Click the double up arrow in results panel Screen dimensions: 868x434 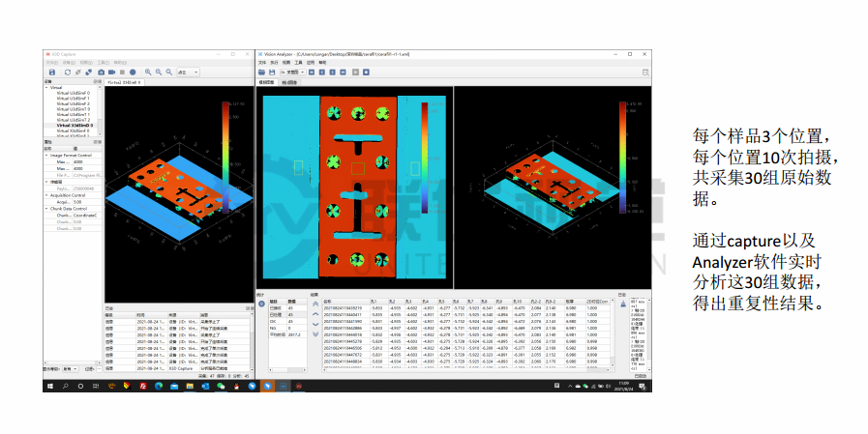coord(314,304)
